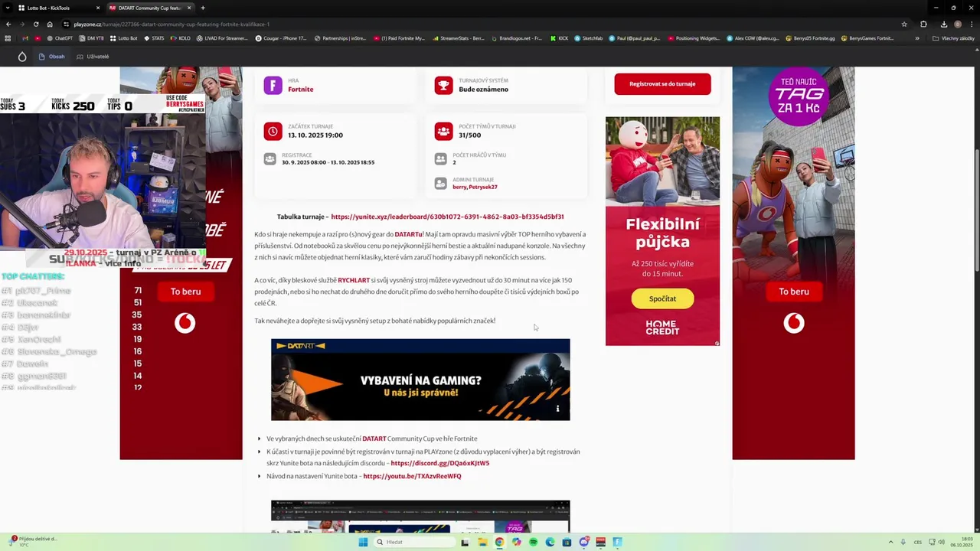
Task: Open the taskbar volume icon
Action: click(x=941, y=542)
